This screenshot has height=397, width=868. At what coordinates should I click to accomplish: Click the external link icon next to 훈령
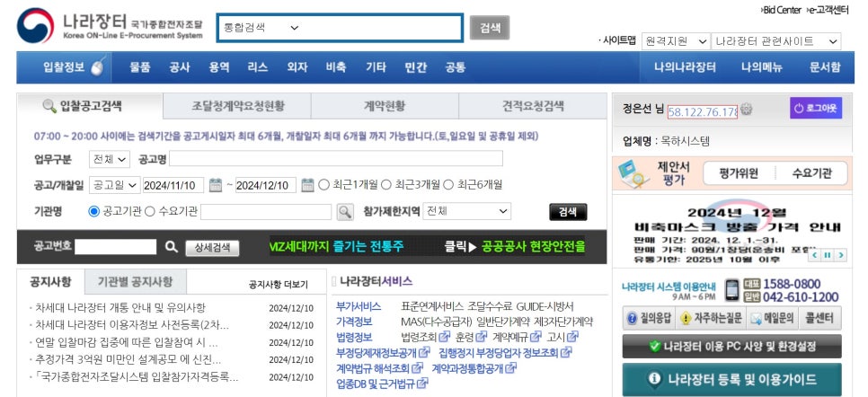pos(482,337)
